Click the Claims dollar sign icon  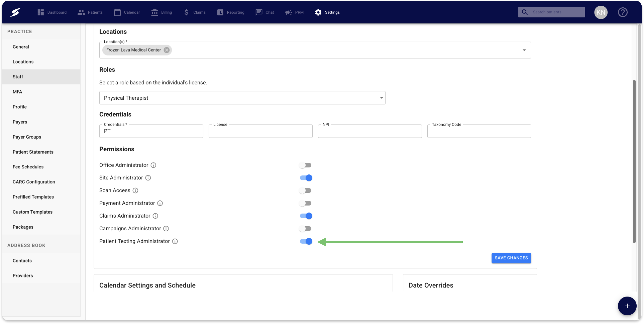tap(186, 12)
